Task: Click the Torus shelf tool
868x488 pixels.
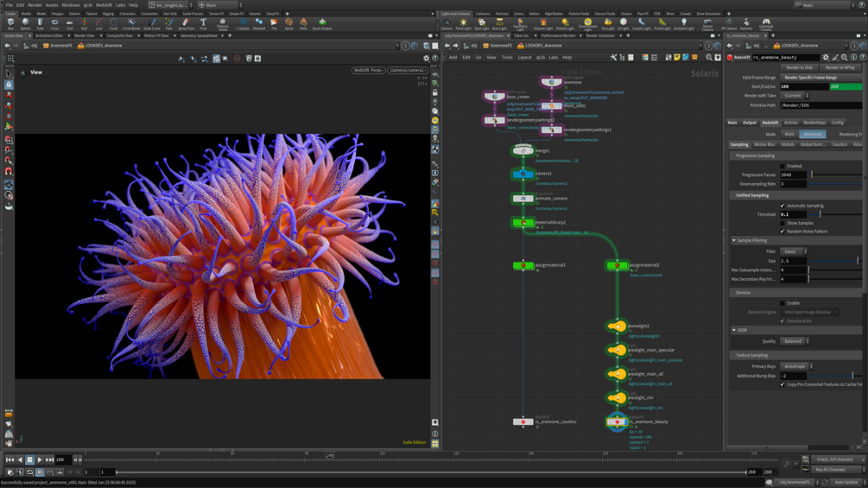Action: tap(54, 23)
